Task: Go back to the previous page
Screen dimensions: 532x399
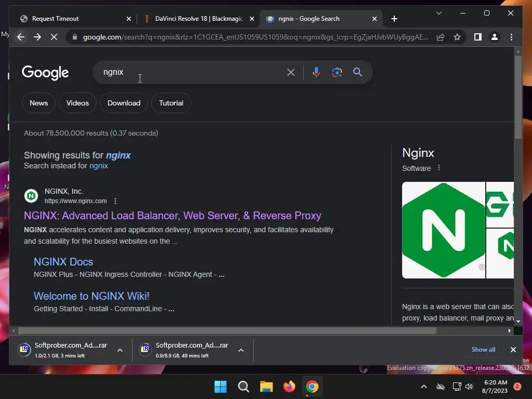Action: [x=21, y=37]
